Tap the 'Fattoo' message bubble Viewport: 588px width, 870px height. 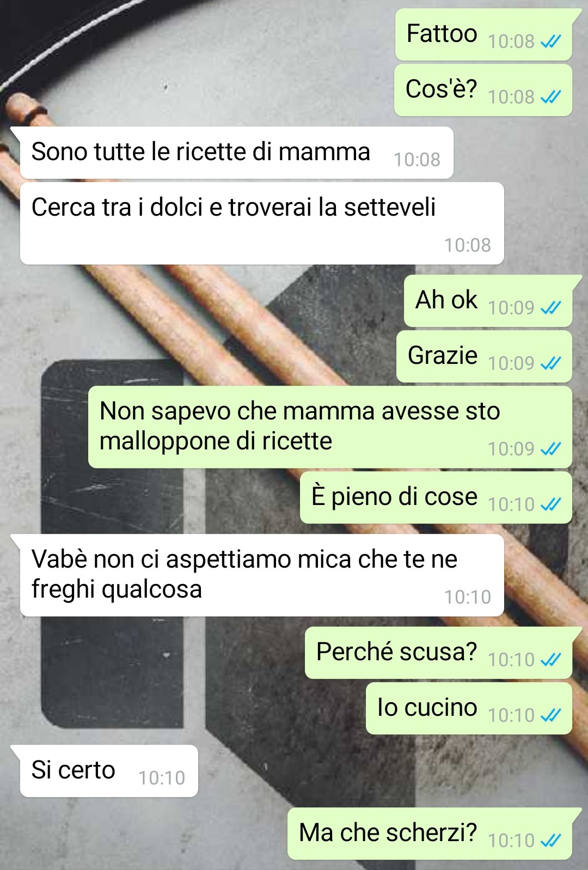(483, 34)
